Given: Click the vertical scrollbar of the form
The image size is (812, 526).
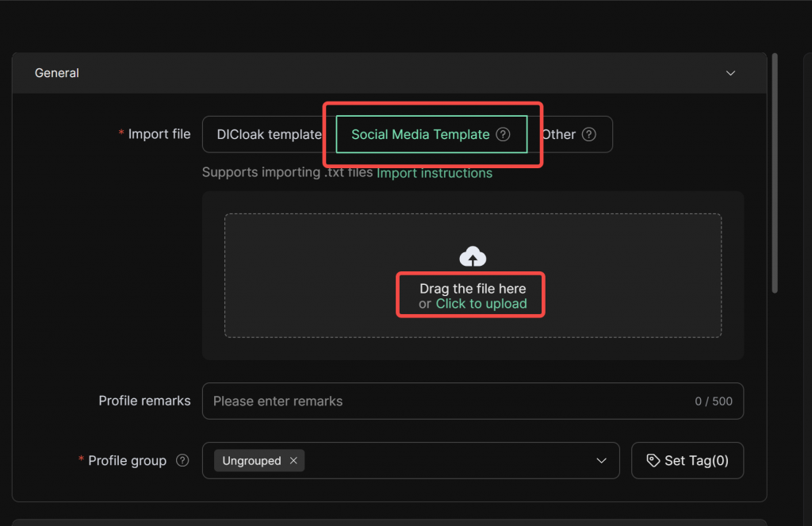Looking at the screenshot, I should point(775,175).
